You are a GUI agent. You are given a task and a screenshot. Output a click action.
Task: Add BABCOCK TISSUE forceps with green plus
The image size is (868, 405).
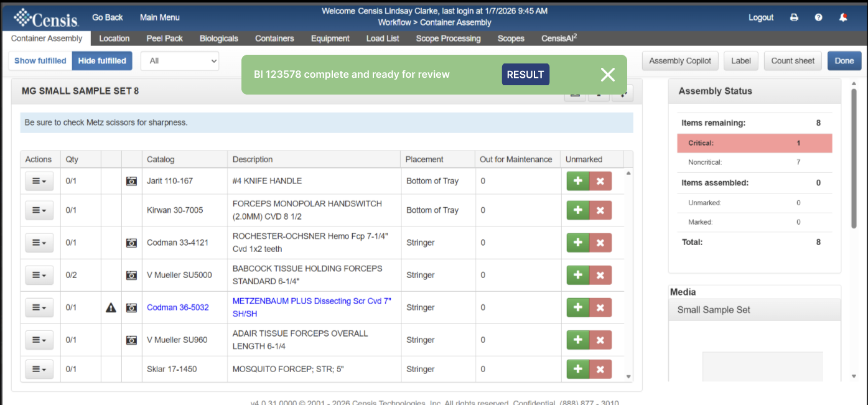(578, 275)
